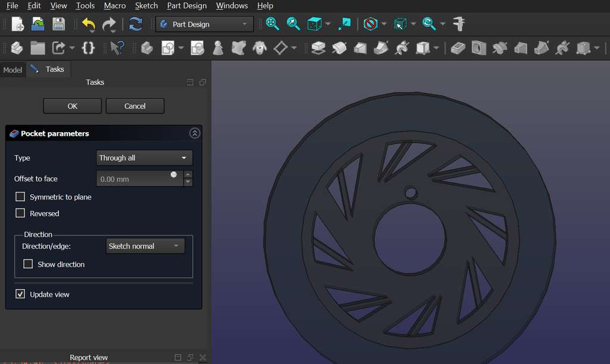Image resolution: width=610 pixels, height=364 pixels.
Task: Click the Measure distance caliper icon
Action: (x=459, y=24)
